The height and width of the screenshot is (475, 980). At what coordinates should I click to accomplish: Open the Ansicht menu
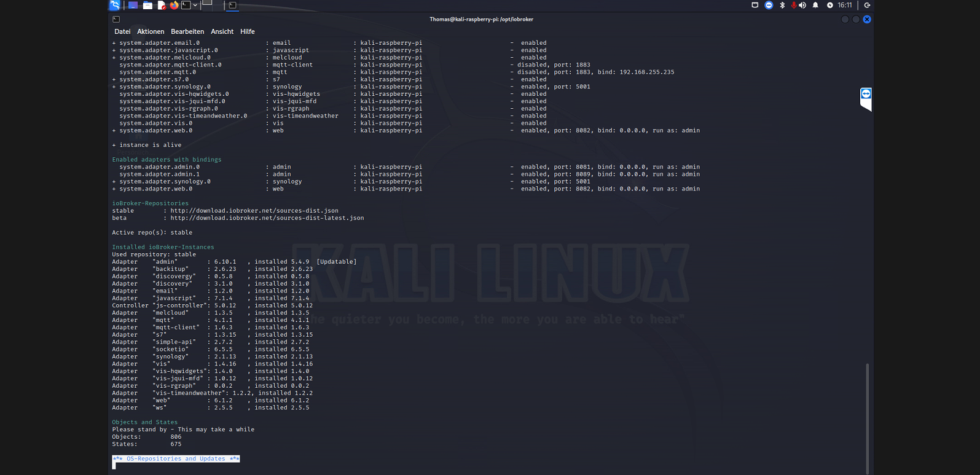(222, 31)
